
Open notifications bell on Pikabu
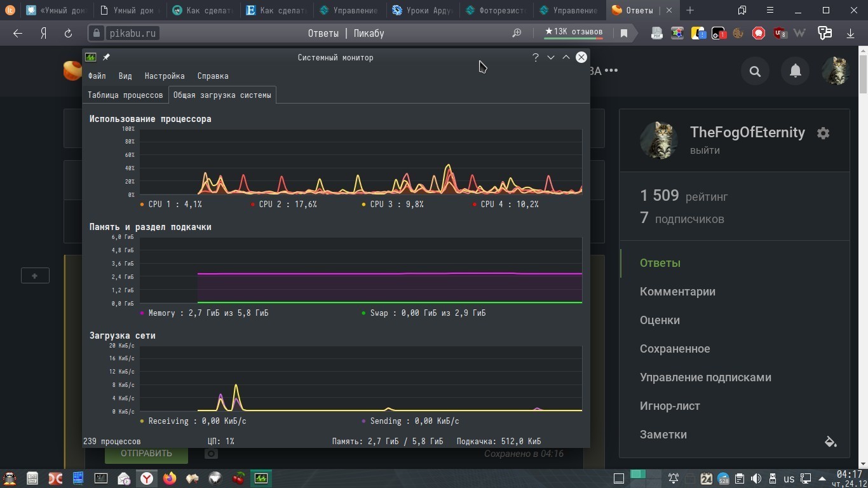[x=795, y=71]
